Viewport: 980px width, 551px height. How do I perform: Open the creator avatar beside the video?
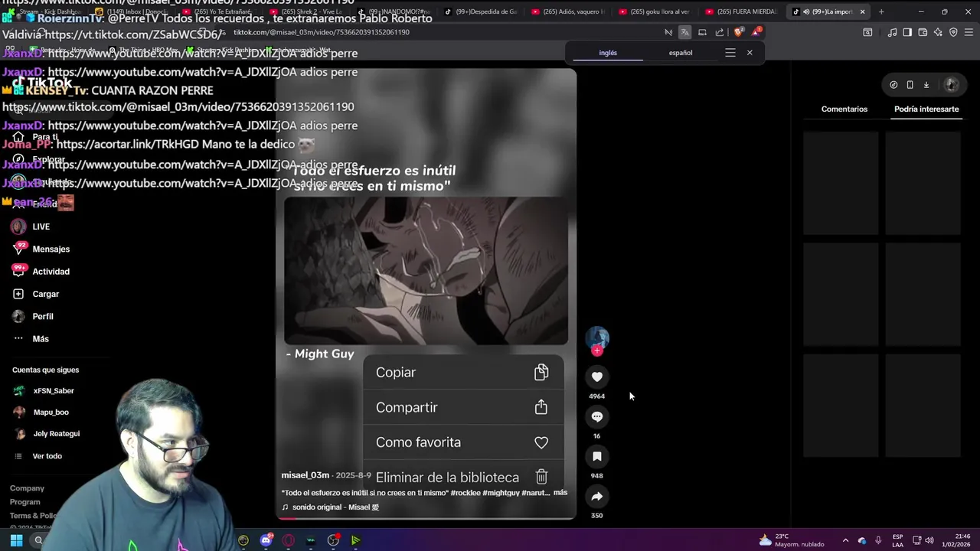pos(597,337)
